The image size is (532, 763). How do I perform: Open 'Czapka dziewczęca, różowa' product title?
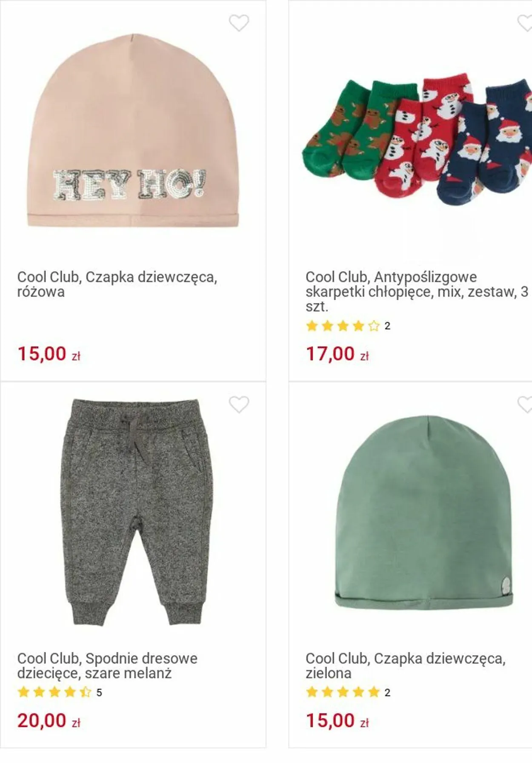pos(117,284)
